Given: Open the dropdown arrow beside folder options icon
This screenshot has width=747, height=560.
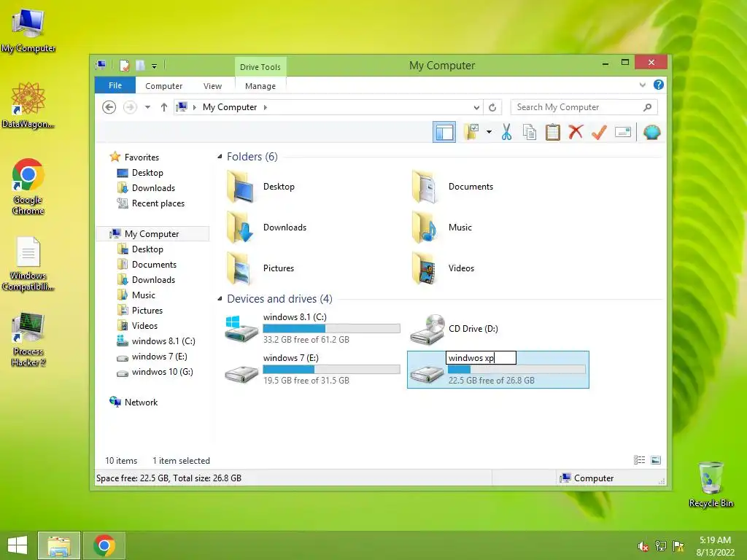Looking at the screenshot, I should point(489,132).
